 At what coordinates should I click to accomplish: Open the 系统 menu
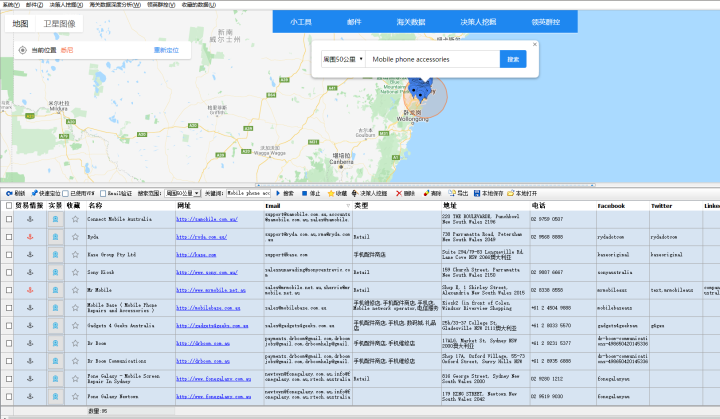11,5
